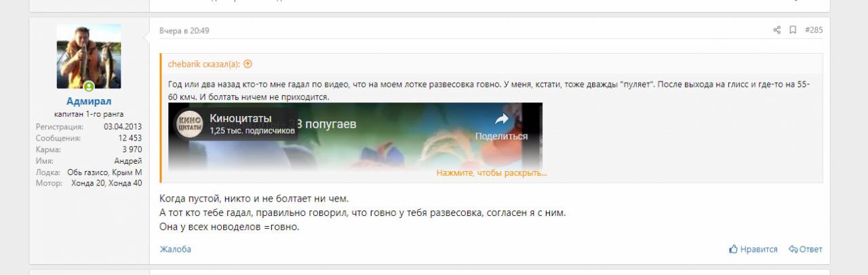Click the green online status badge on avatar
868x275 pixels.
coord(89,86)
